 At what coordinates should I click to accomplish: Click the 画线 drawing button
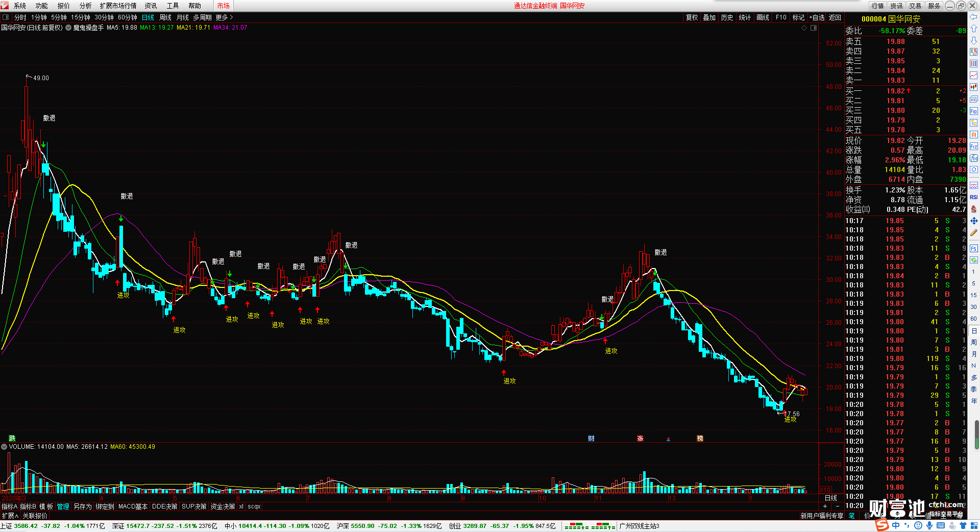point(763,17)
